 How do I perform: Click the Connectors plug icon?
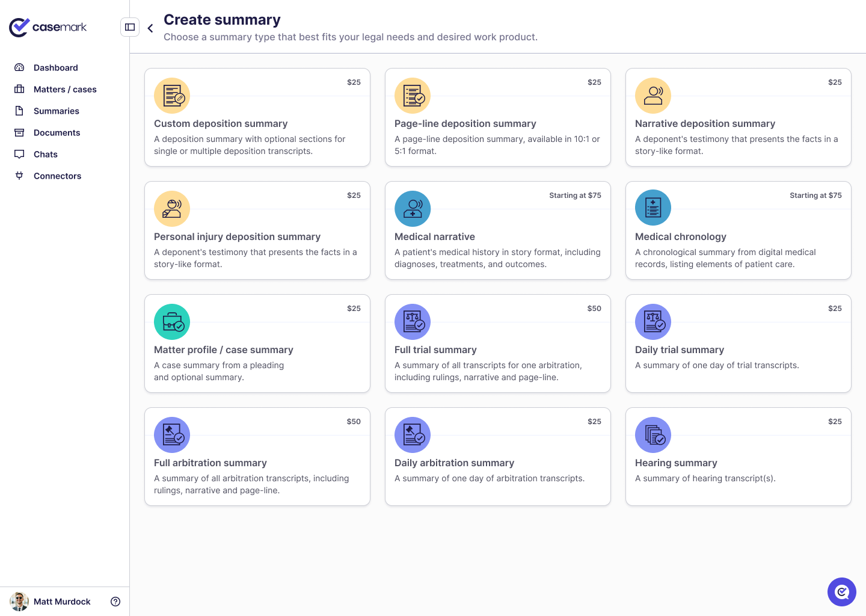pyautogui.click(x=19, y=176)
